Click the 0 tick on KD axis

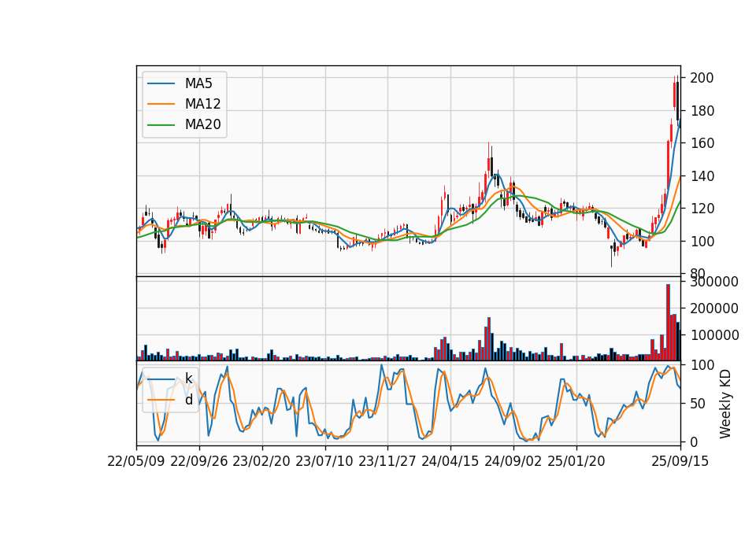pos(695,441)
